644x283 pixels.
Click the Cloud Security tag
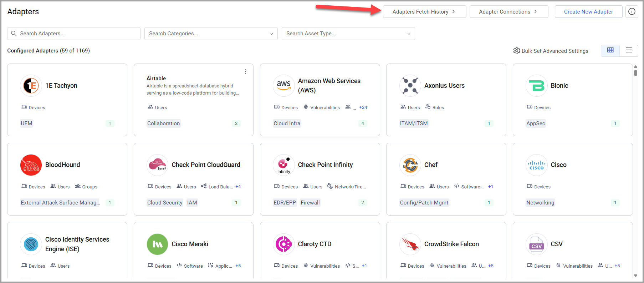pos(165,203)
